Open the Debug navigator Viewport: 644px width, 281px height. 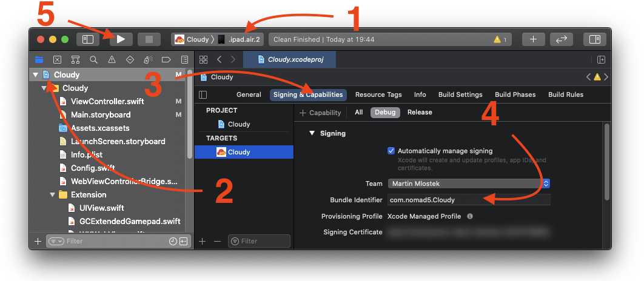click(x=148, y=60)
